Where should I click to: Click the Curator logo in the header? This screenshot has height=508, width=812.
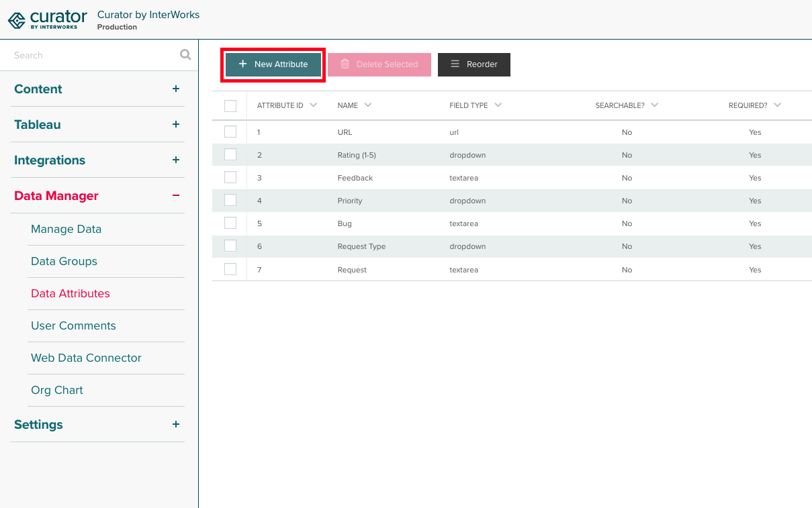[x=47, y=19]
